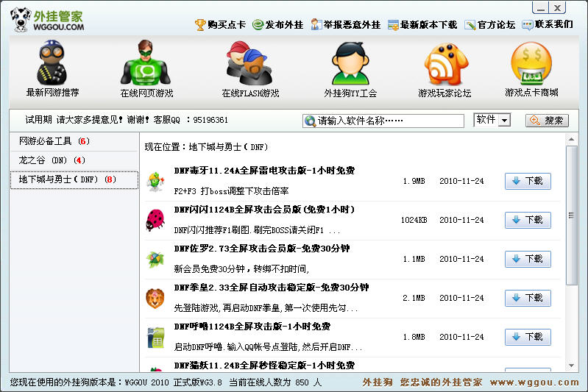Click the DNF呼噜1124B全屏攻击版 title
The image size is (588, 392).
point(252,327)
